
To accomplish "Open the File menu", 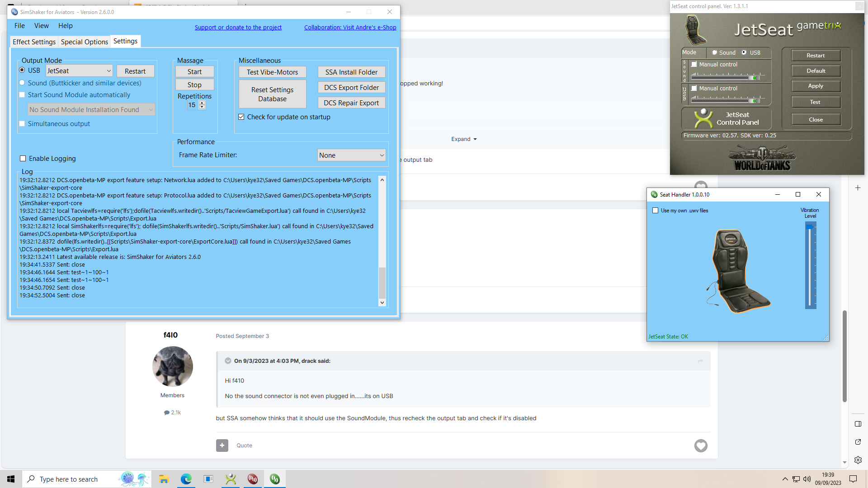I will (19, 26).
